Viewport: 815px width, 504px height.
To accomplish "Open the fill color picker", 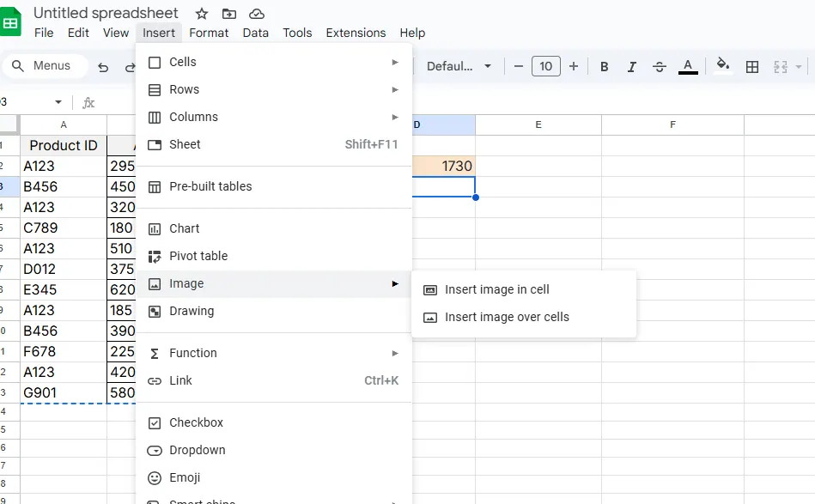I will (723, 66).
